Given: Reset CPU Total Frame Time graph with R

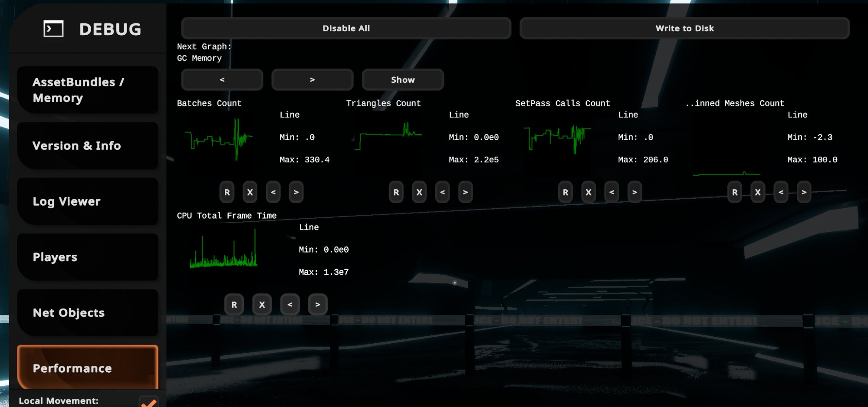Looking at the screenshot, I should click(234, 305).
